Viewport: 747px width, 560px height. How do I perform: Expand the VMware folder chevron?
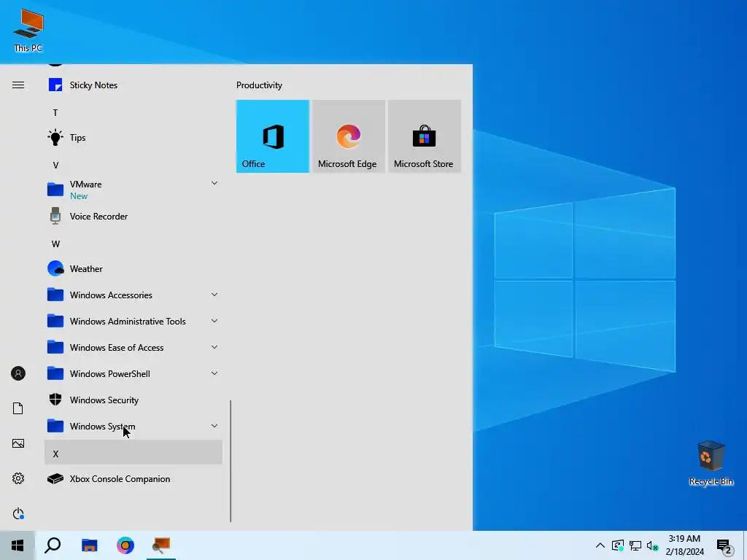214,183
